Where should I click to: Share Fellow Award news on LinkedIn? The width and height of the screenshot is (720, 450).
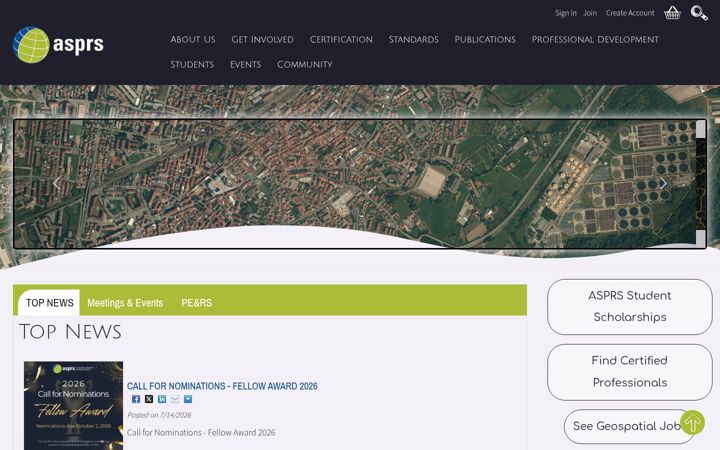162,399
